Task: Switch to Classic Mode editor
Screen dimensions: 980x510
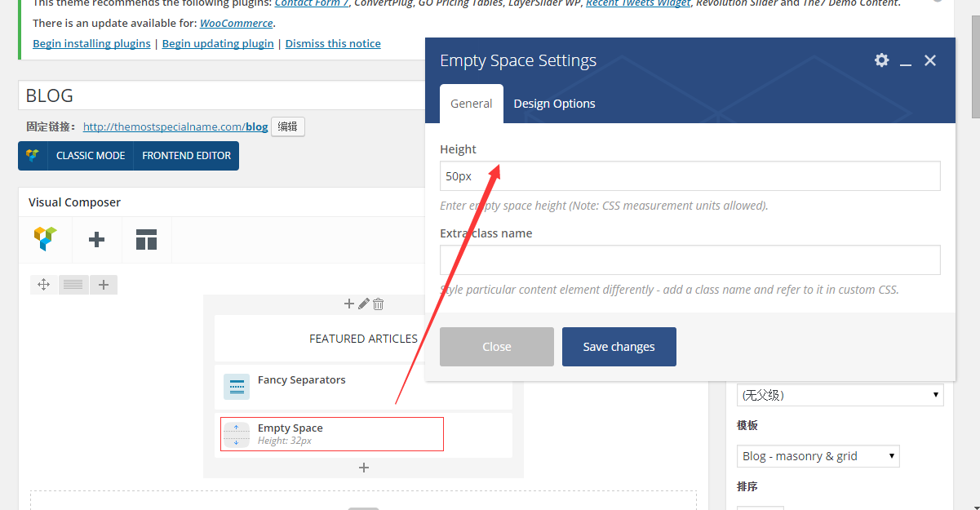Action: pyautogui.click(x=91, y=155)
